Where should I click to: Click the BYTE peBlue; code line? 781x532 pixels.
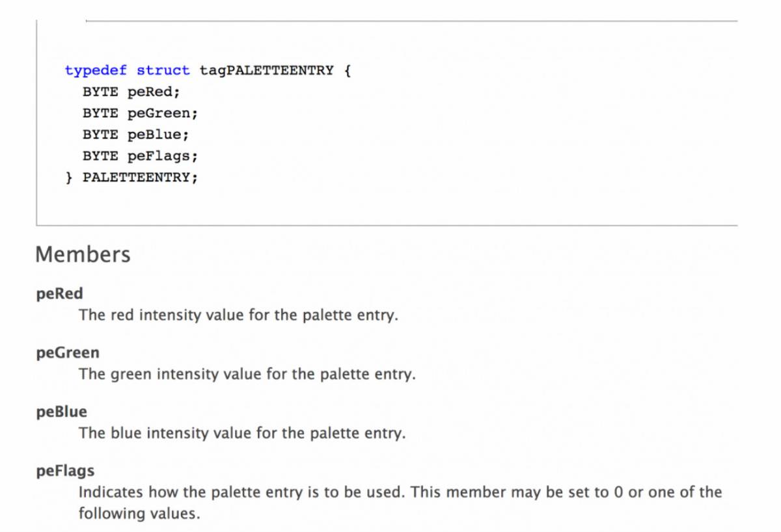point(135,135)
